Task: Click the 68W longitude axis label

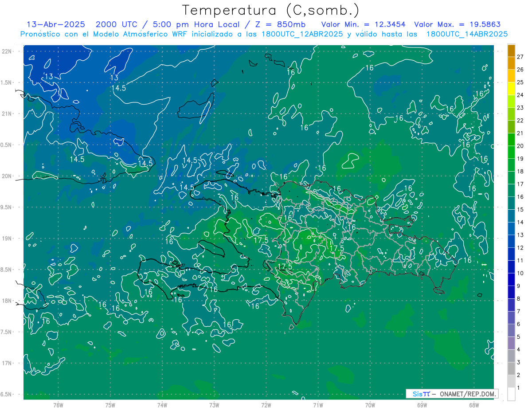Action: click(x=474, y=405)
